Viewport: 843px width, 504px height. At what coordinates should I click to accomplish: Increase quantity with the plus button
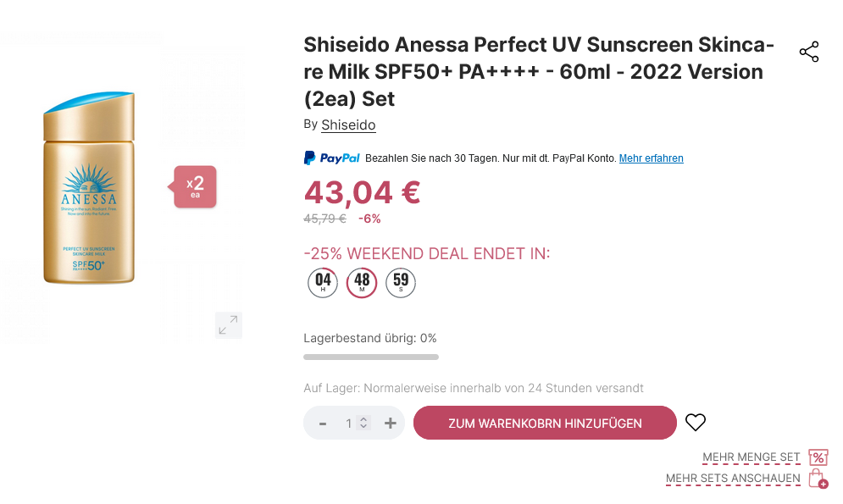[391, 423]
